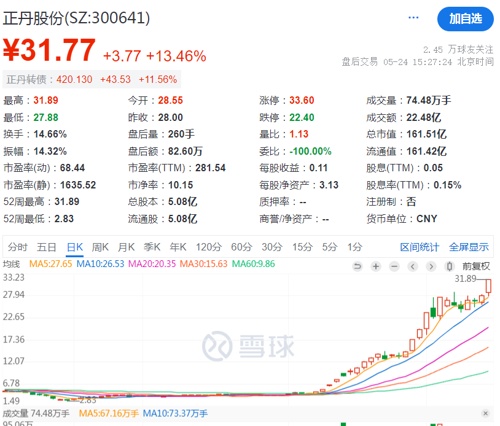Zoom out the K-line chart

click(394, 266)
